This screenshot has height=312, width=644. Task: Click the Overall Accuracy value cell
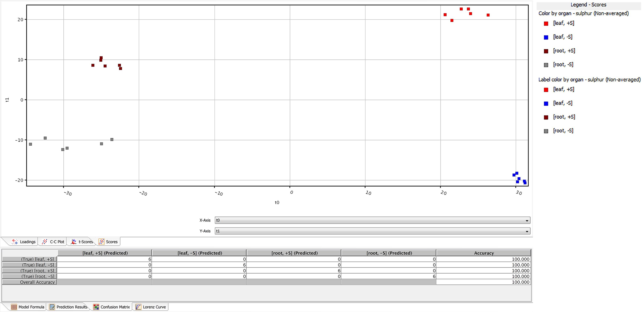(x=483, y=282)
